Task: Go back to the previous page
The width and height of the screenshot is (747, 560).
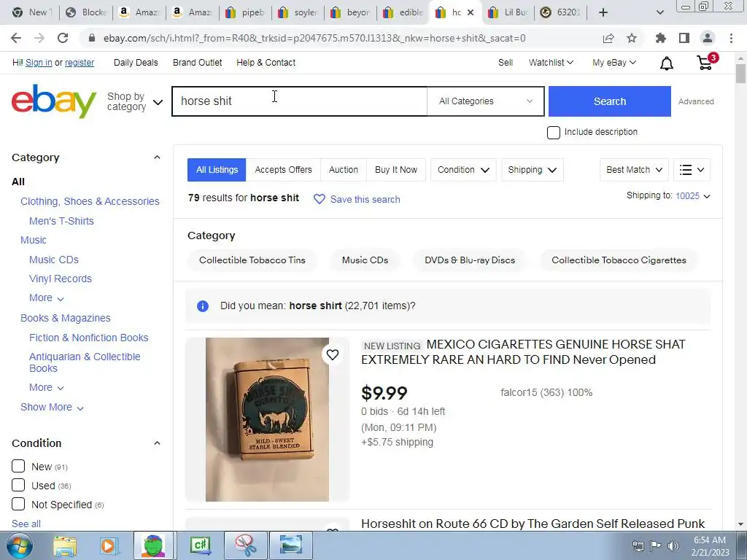Action: pos(16,38)
